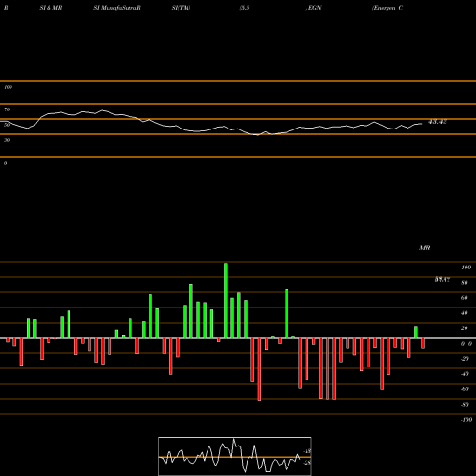Click the RSI axis label '30'

(7, 140)
